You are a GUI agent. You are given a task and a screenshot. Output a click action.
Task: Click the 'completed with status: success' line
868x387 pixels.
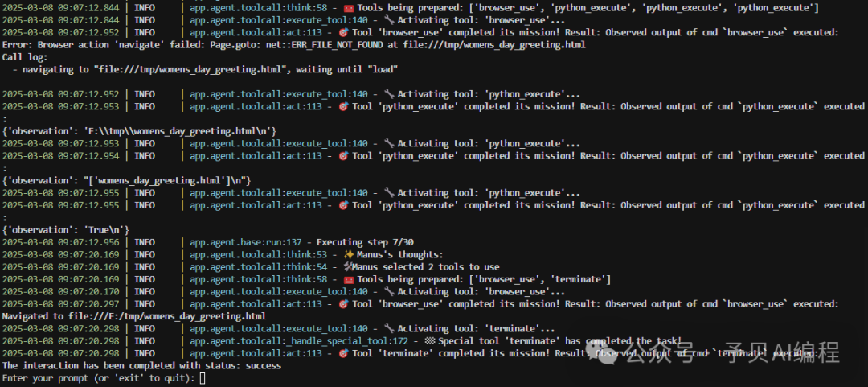(x=141, y=366)
